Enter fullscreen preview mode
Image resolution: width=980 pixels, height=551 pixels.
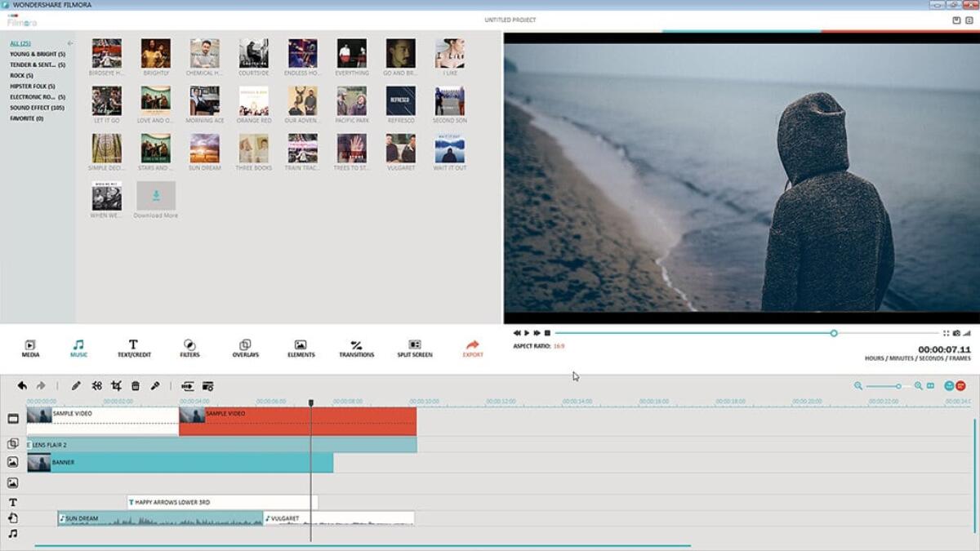(x=945, y=333)
